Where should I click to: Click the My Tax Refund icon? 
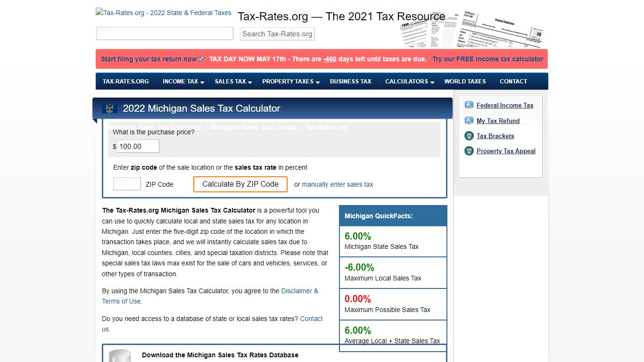[x=469, y=121]
